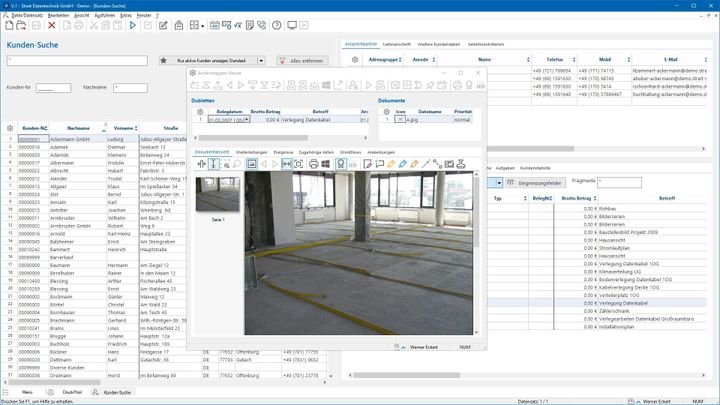The image size is (720, 405).
Task: Click the gear icon in customer table header
Action: coord(10,128)
